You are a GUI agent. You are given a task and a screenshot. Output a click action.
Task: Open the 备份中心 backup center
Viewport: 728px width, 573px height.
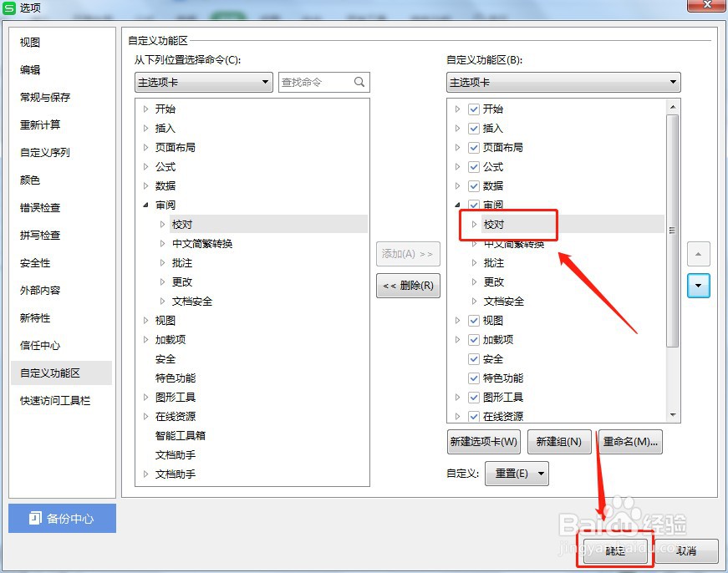(x=62, y=518)
